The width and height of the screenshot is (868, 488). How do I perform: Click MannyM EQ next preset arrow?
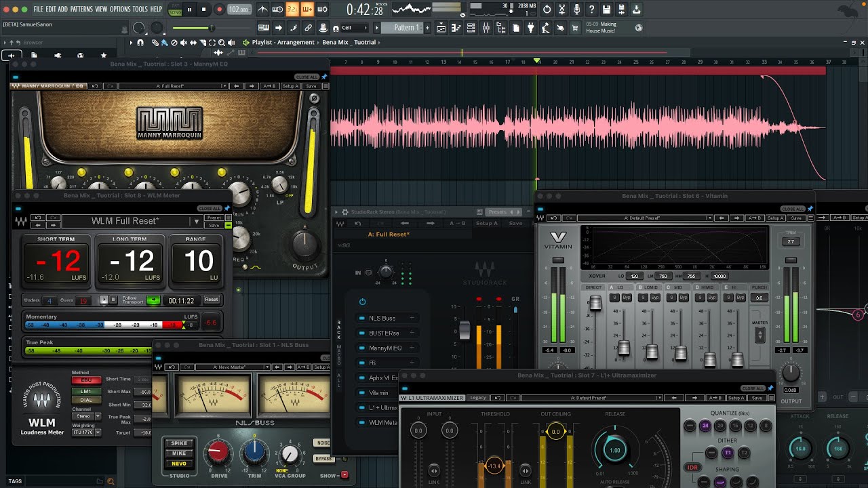252,86
